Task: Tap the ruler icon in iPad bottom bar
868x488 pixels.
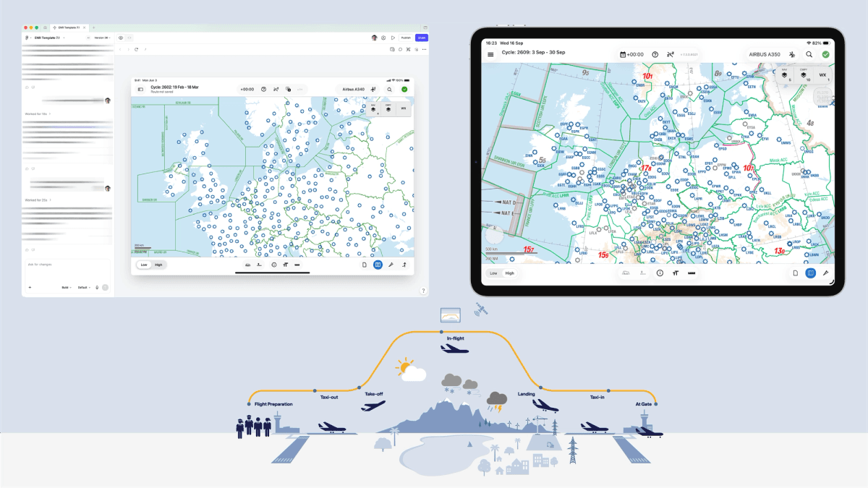Action: tap(692, 273)
